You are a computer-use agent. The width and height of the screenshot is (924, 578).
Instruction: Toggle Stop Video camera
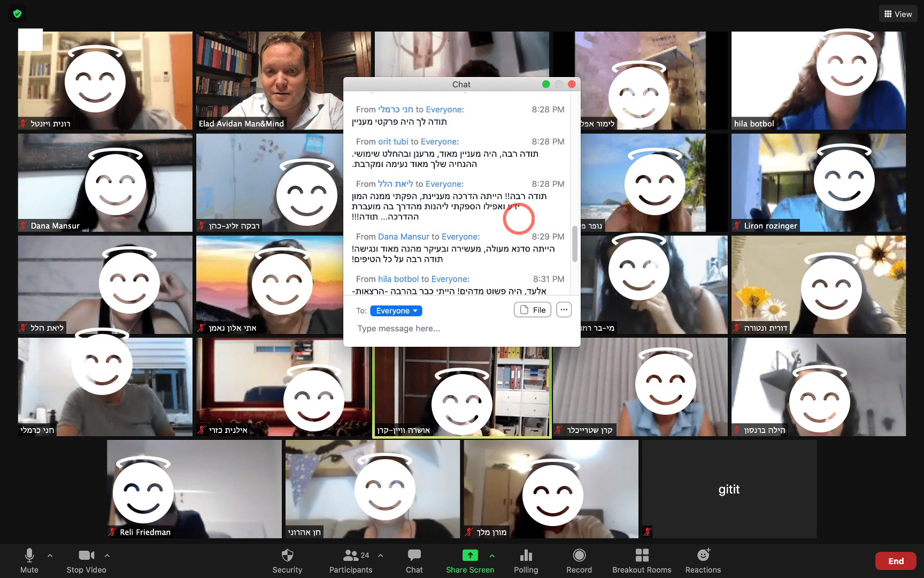(x=86, y=560)
